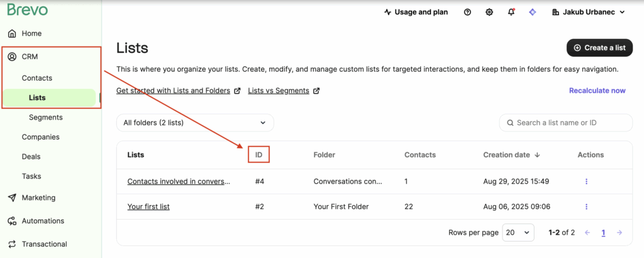
Task: Go to previous page arrow in pagination
Action: [587, 232]
